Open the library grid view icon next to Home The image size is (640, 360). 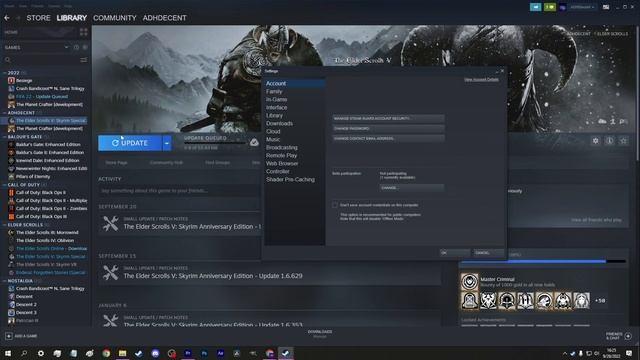84,32
